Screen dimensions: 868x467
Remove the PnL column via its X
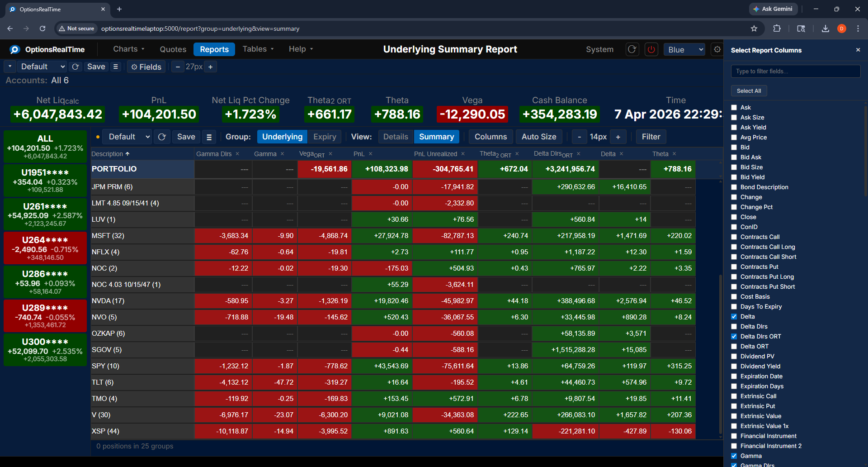coord(370,154)
